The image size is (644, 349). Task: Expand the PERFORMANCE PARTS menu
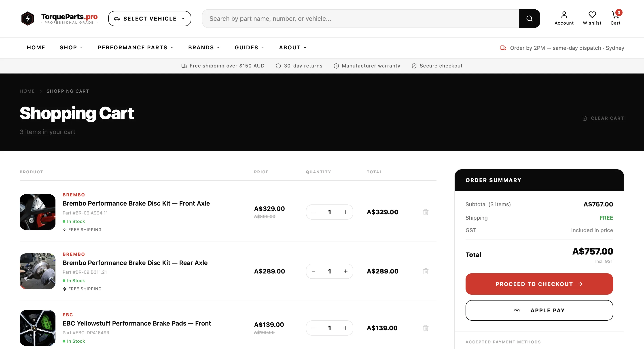135,47
